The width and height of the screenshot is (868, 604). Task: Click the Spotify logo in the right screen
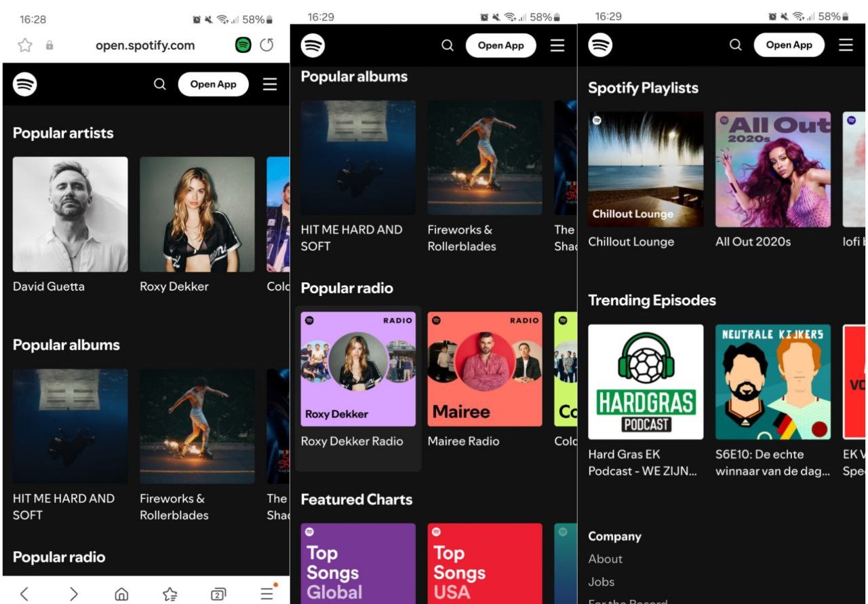601,45
